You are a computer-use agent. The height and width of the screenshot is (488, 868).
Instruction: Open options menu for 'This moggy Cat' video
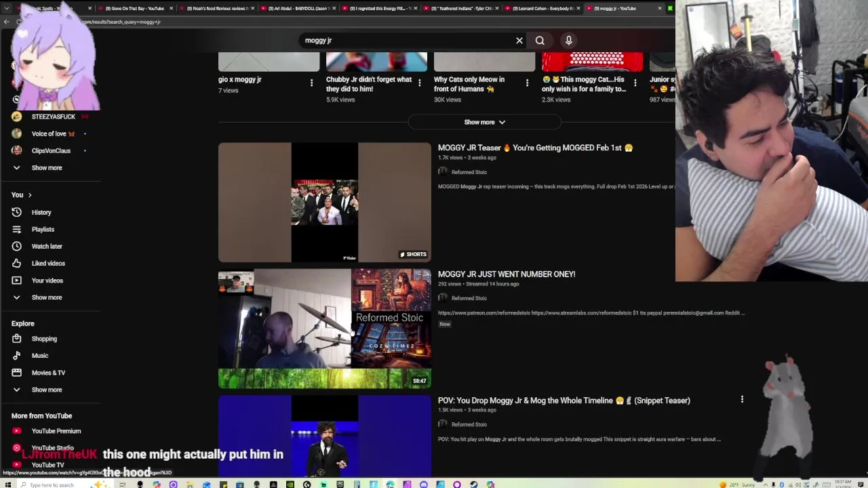(635, 83)
